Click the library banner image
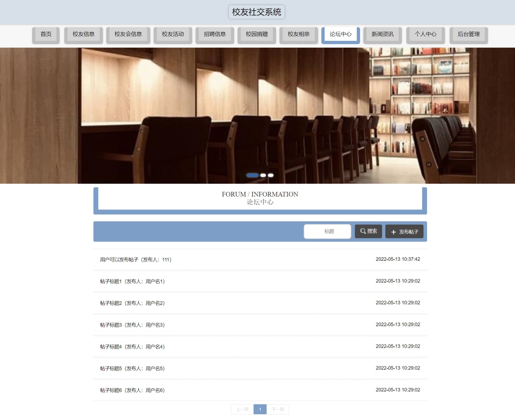This screenshot has height=420, width=515. click(257, 116)
